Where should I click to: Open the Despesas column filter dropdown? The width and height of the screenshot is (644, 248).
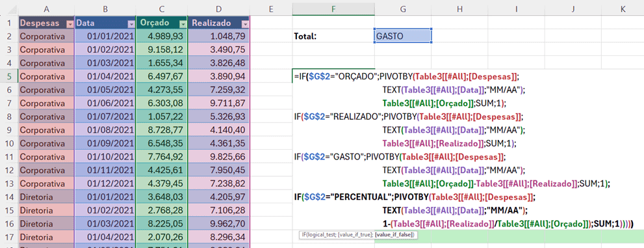click(x=70, y=24)
